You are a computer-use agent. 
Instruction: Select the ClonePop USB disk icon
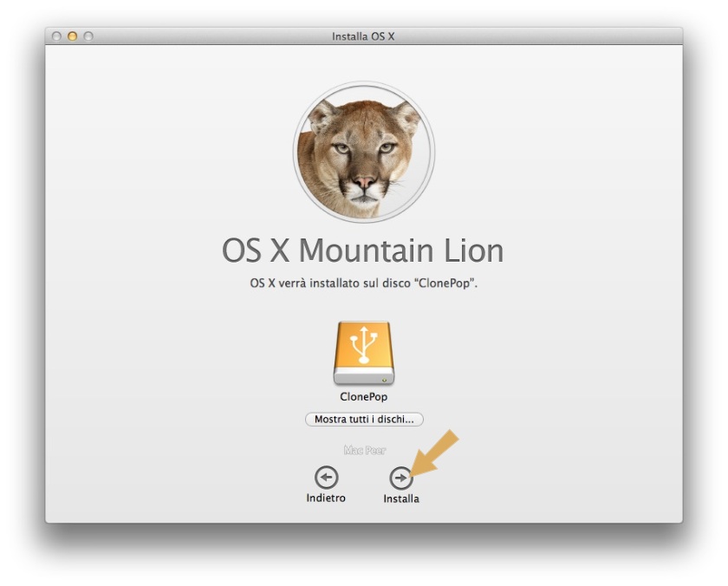tap(364, 353)
